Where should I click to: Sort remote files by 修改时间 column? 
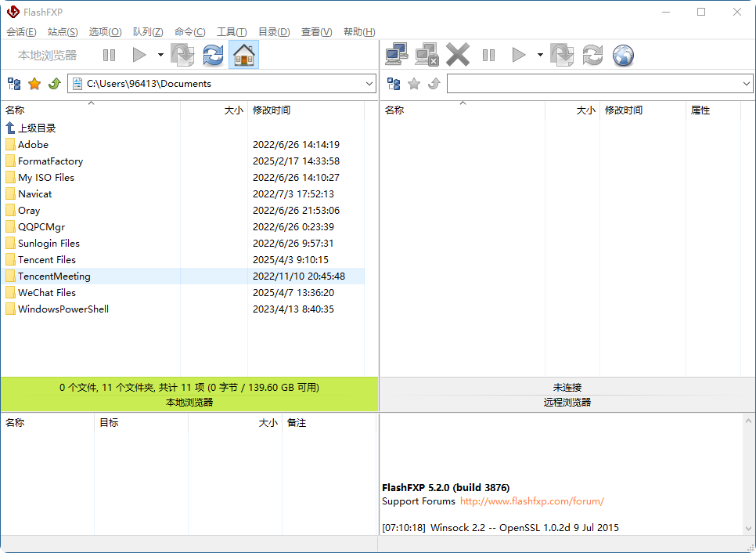[643, 110]
